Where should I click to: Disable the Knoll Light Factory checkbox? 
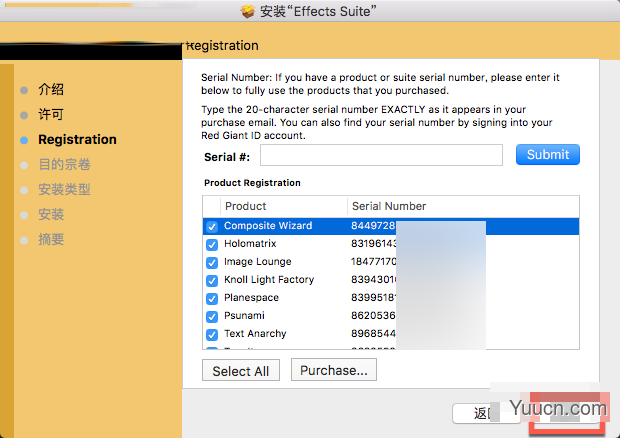pos(212,281)
